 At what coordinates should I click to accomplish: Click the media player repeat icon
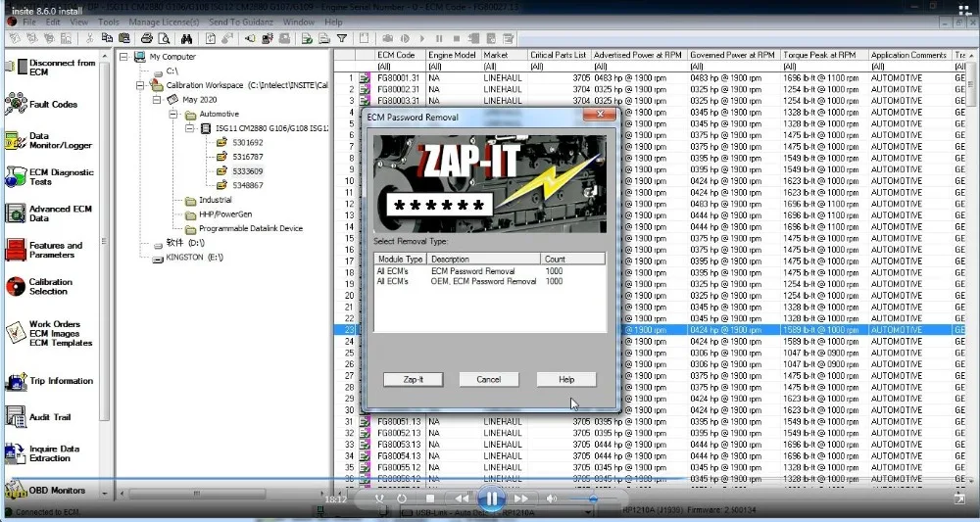pyautogui.click(x=402, y=498)
